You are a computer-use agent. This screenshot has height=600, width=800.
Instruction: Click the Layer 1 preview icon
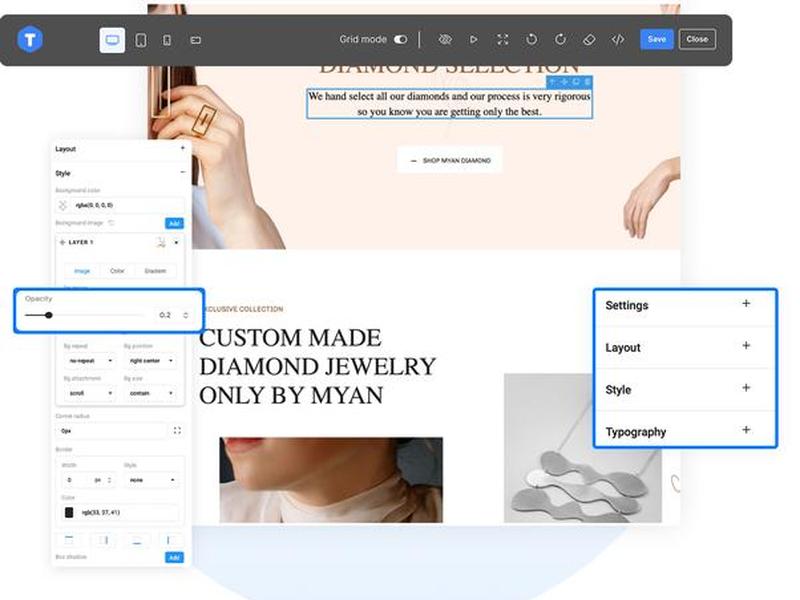coord(161,242)
